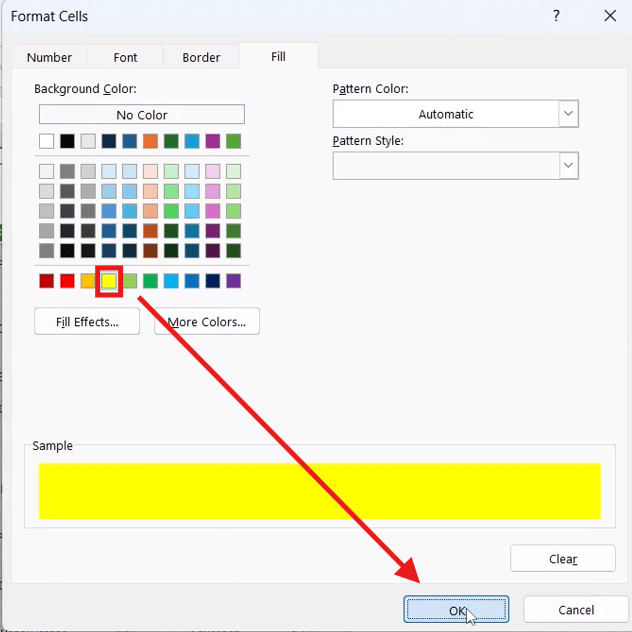Choose the standard light green swatch
The width and height of the screenshot is (632, 632).
pos(130,281)
